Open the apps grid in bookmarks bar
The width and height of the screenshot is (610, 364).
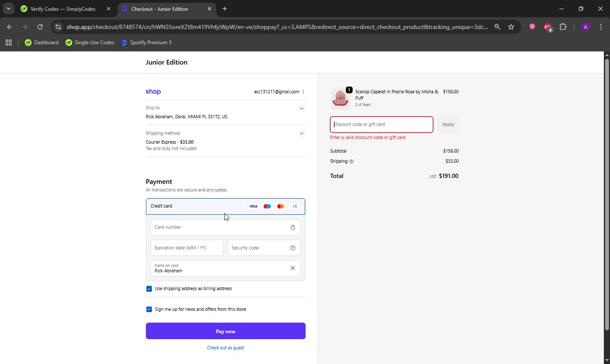[9, 42]
